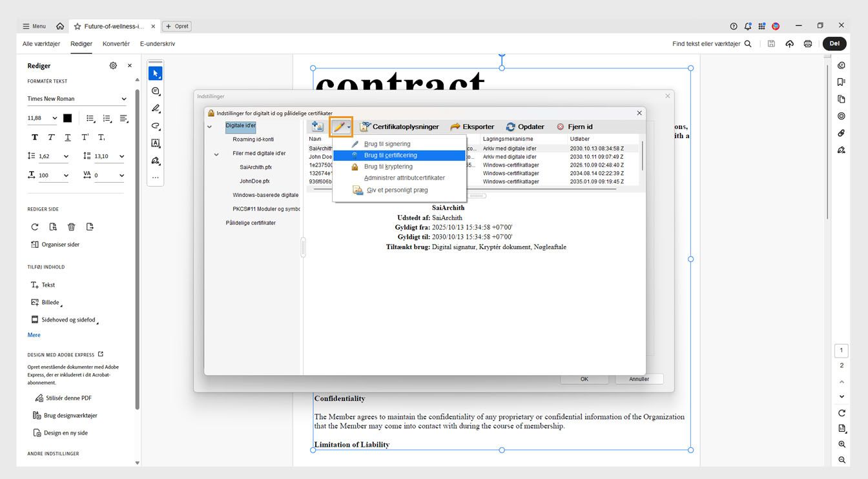Viewport: 868px width, 479px height.
Task: Click the black text color swatch
Action: tap(67, 118)
